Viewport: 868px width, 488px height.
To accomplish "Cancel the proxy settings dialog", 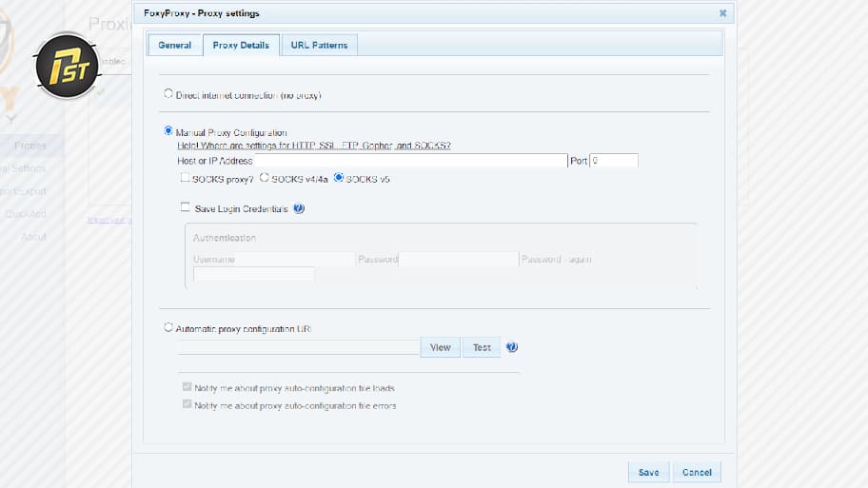I will click(x=697, y=472).
